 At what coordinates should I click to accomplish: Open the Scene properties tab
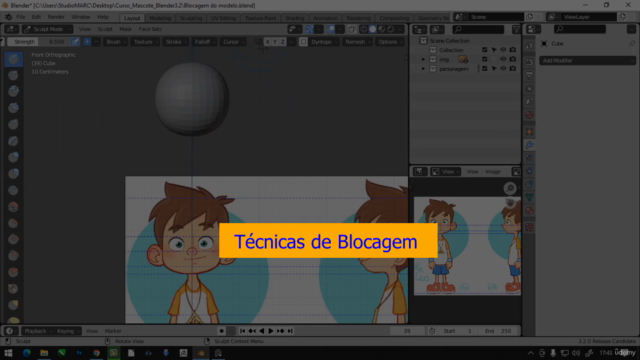(x=529, y=102)
